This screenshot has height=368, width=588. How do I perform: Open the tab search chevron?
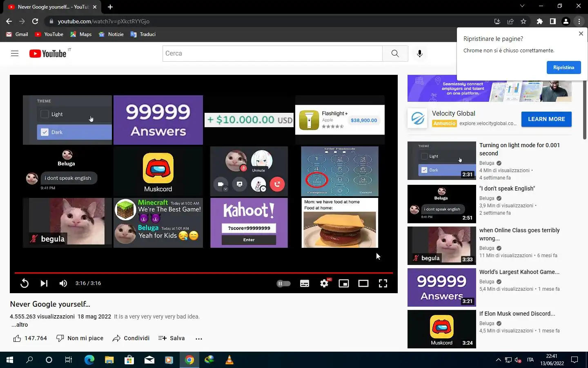[x=522, y=6]
